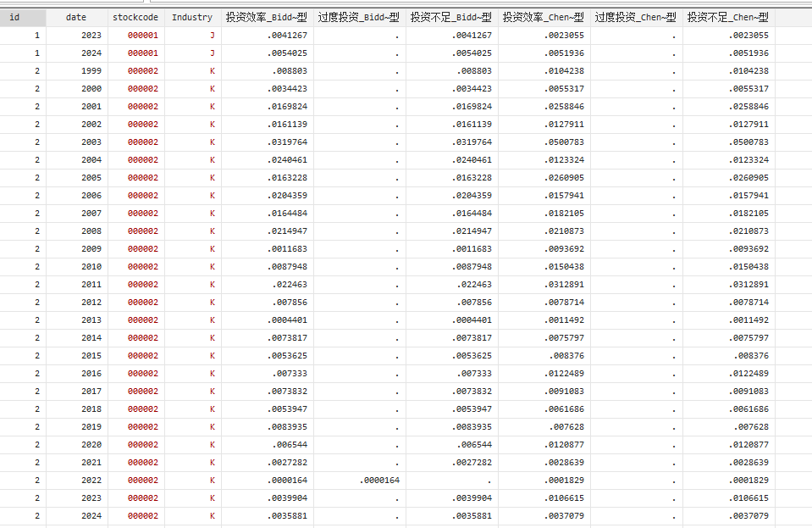Select .0087948 in the 投资不足_Bidd column
The image size is (812, 528).
click(x=451, y=266)
